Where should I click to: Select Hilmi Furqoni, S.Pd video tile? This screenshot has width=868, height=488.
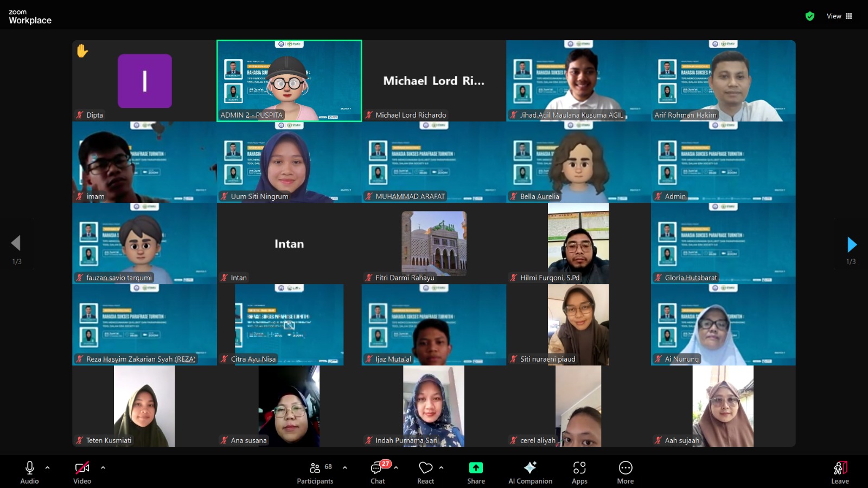578,243
